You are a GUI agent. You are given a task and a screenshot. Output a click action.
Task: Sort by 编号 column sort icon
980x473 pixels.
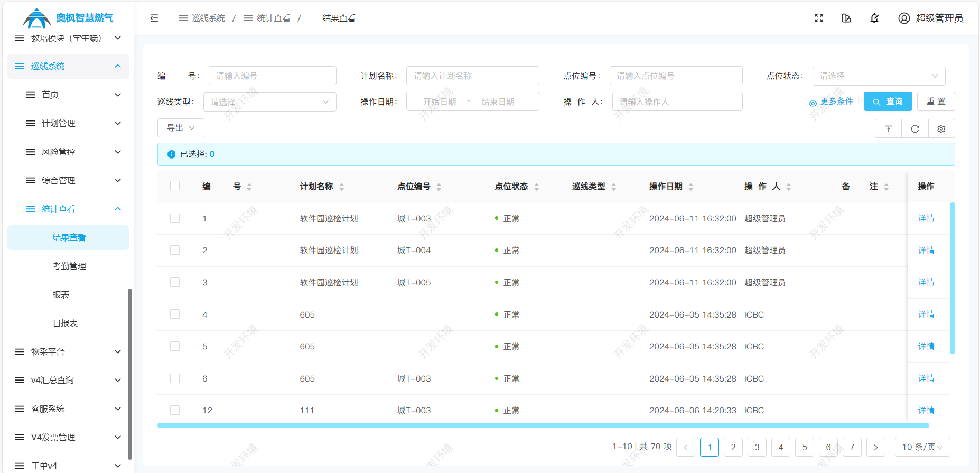tap(249, 187)
